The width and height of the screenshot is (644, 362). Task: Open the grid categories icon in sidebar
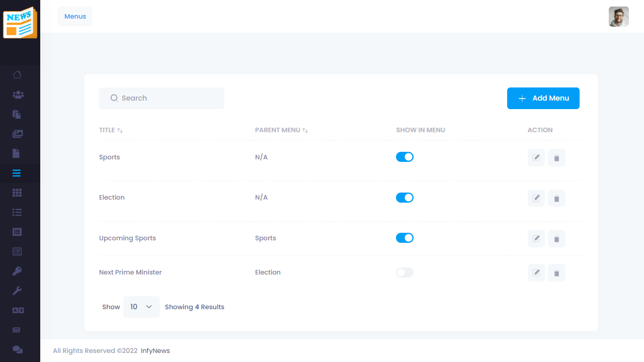pos(17,193)
